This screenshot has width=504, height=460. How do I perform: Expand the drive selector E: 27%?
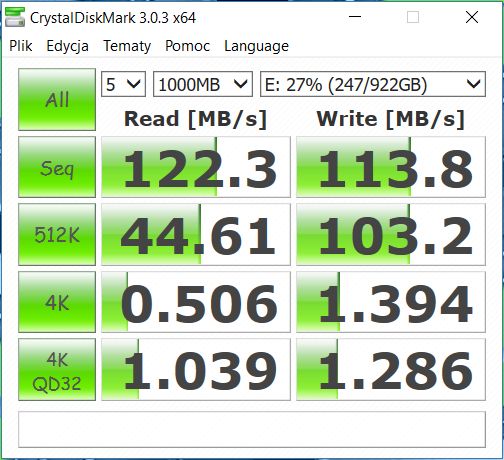tap(373, 84)
